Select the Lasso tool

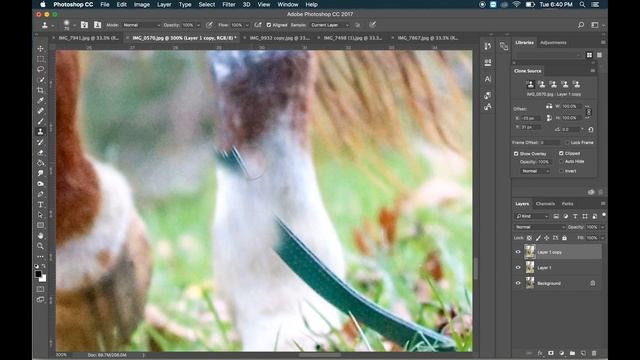pyautogui.click(x=40, y=69)
